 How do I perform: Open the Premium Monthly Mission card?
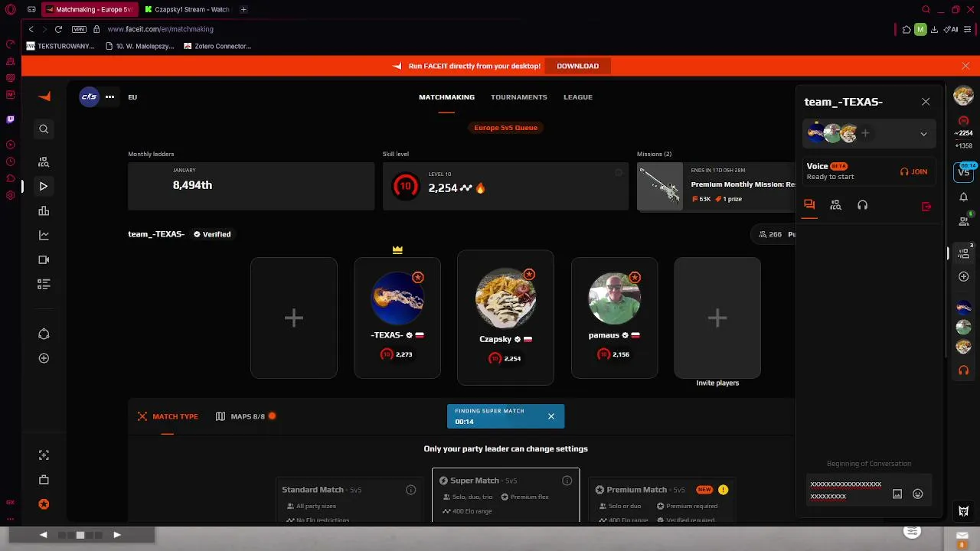pos(717,186)
